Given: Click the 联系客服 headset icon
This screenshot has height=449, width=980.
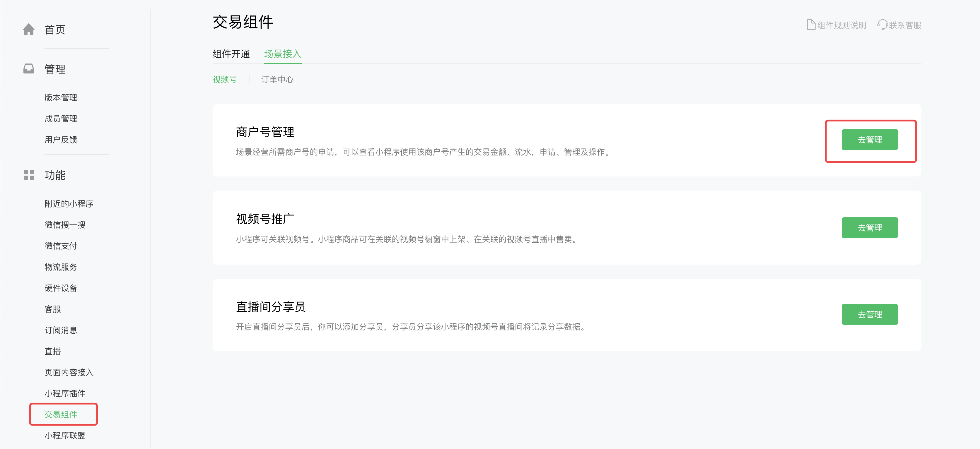Looking at the screenshot, I should pos(882,25).
